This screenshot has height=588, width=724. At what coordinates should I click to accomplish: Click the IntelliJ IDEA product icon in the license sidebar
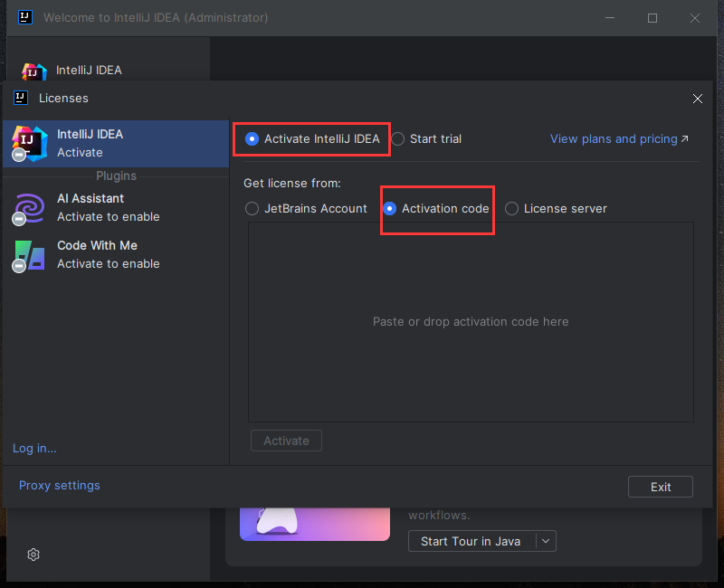coord(28,143)
